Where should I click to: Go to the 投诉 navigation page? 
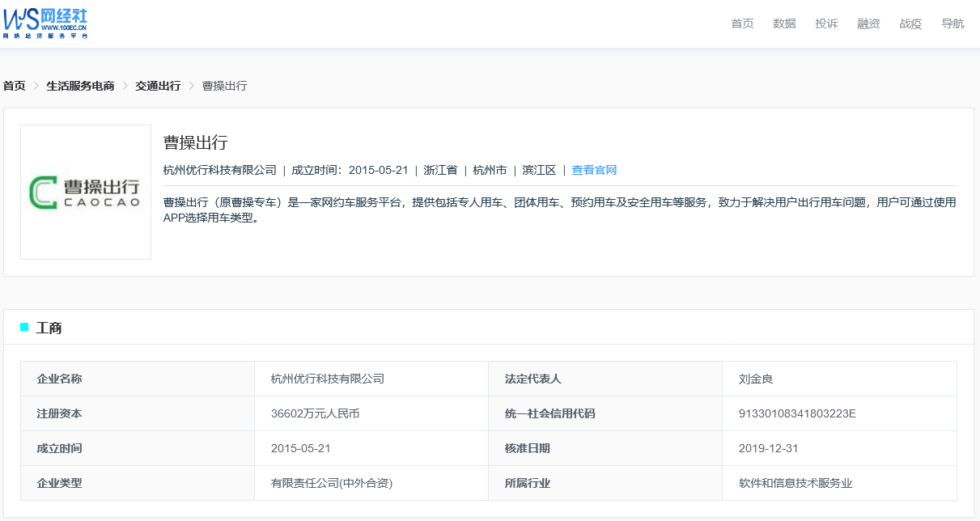[x=826, y=23]
